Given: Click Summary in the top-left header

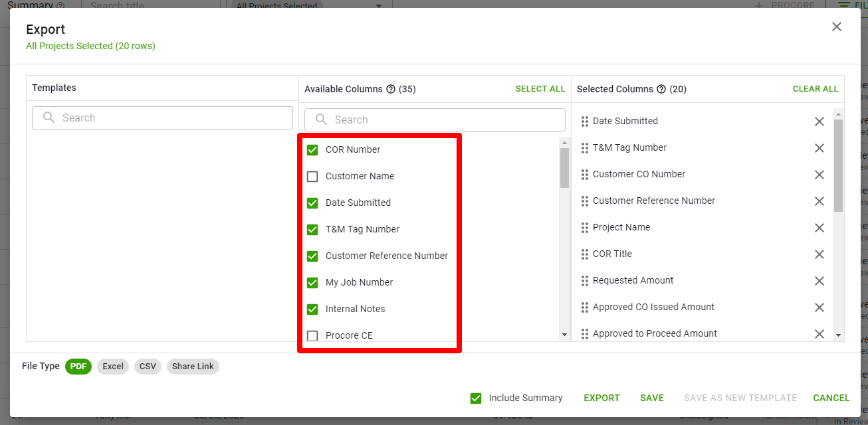Looking at the screenshot, I should pyautogui.click(x=33, y=5).
